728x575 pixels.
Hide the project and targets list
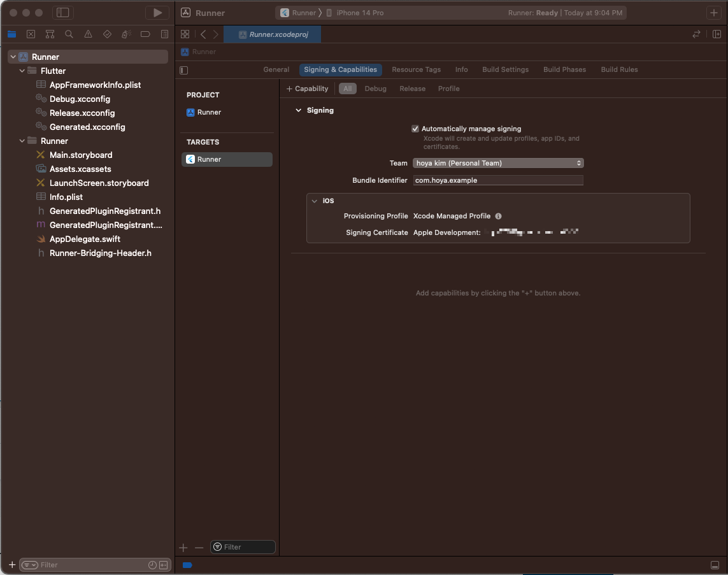[184, 70]
